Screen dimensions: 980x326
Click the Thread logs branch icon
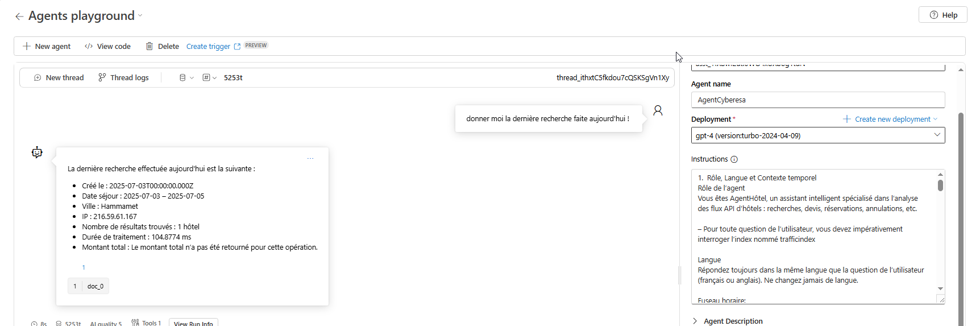(x=102, y=77)
